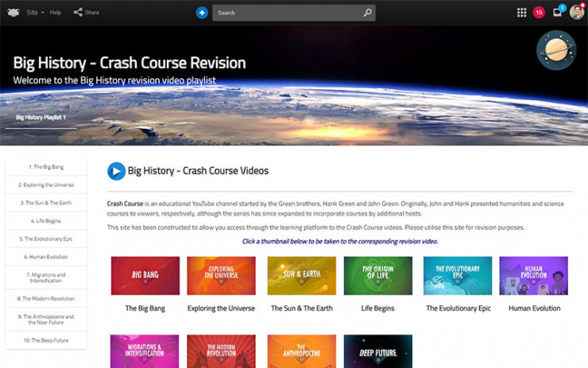
Task: Click the caption 'The Sun & The Earth'
Action: click(x=302, y=308)
